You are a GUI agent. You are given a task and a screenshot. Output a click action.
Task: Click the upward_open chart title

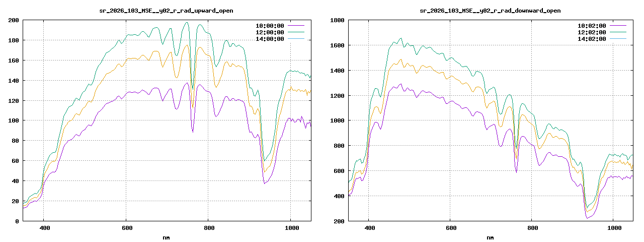[166, 11]
